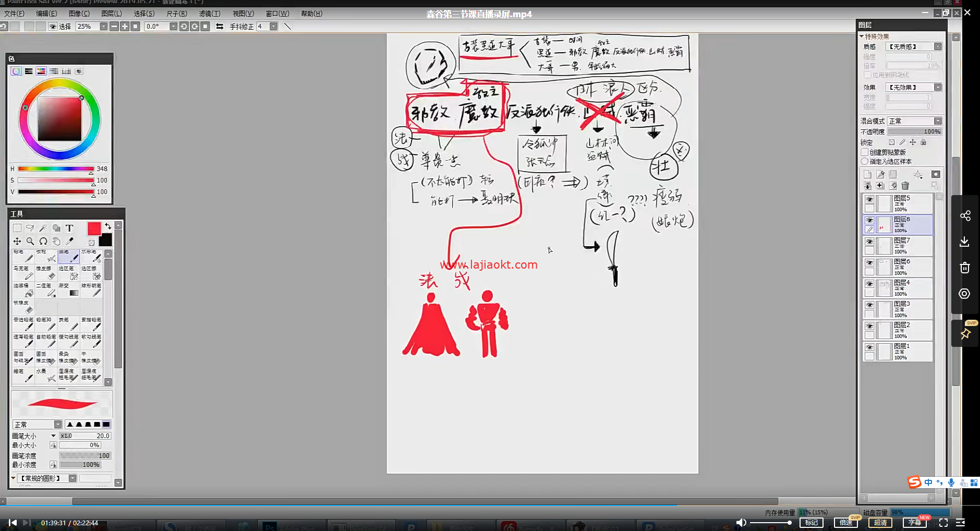Select the rectangular selection tool
The height and width of the screenshot is (531, 980).
pos(17,228)
